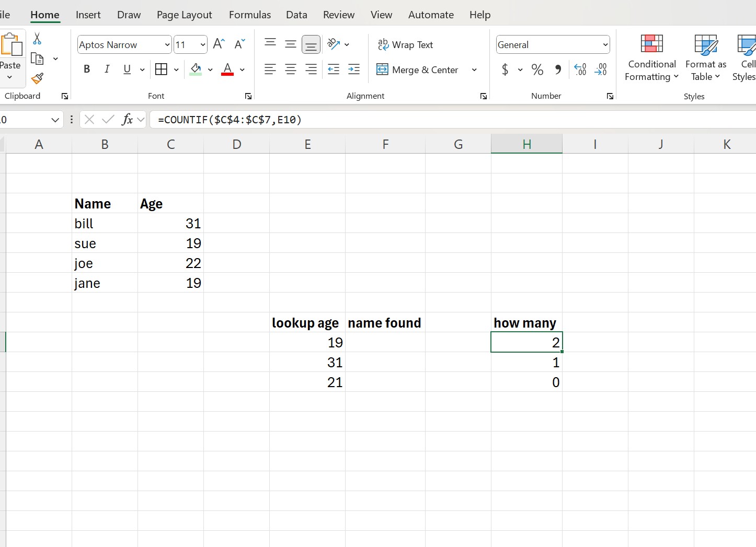Viewport: 756px width, 547px height.
Task: Open accounting format currency dropdown
Action: point(520,69)
